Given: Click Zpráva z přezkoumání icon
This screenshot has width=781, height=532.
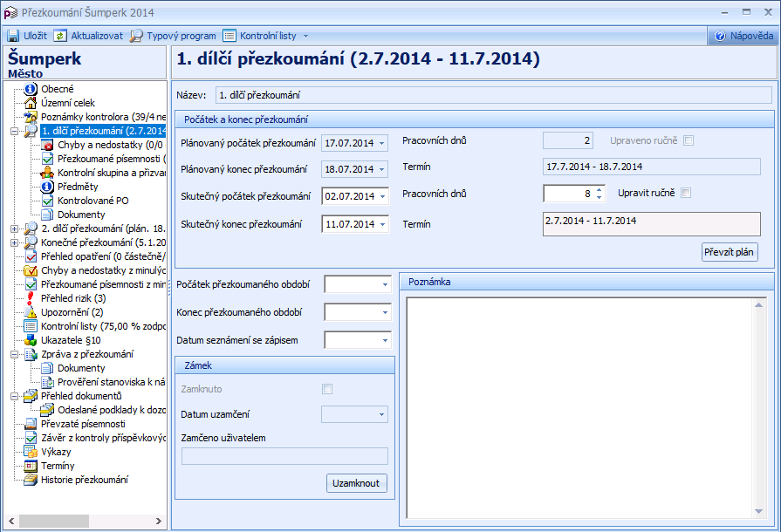Looking at the screenshot, I should [x=31, y=354].
